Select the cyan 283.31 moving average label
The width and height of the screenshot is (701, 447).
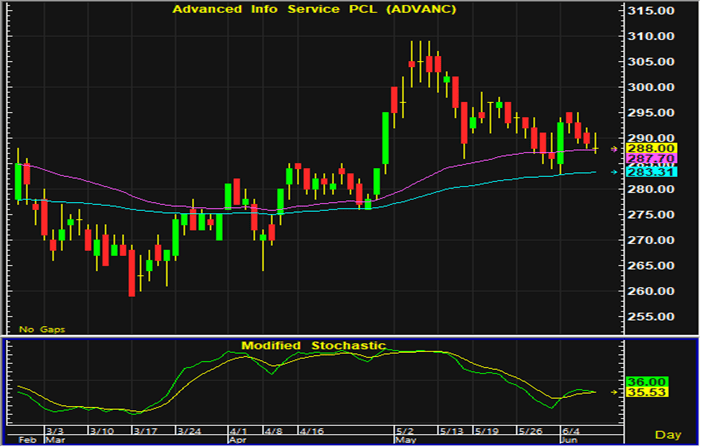coord(650,172)
